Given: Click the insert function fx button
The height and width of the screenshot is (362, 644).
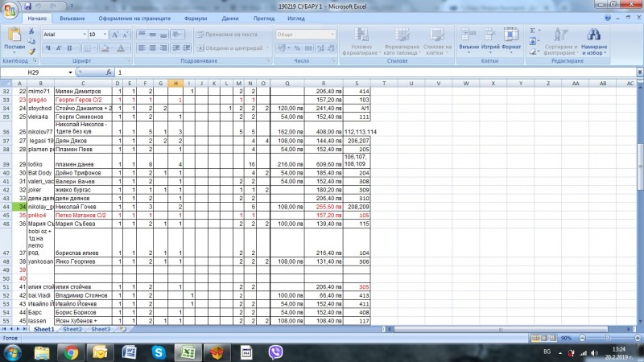Looking at the screenshot, I should point(109,72).
